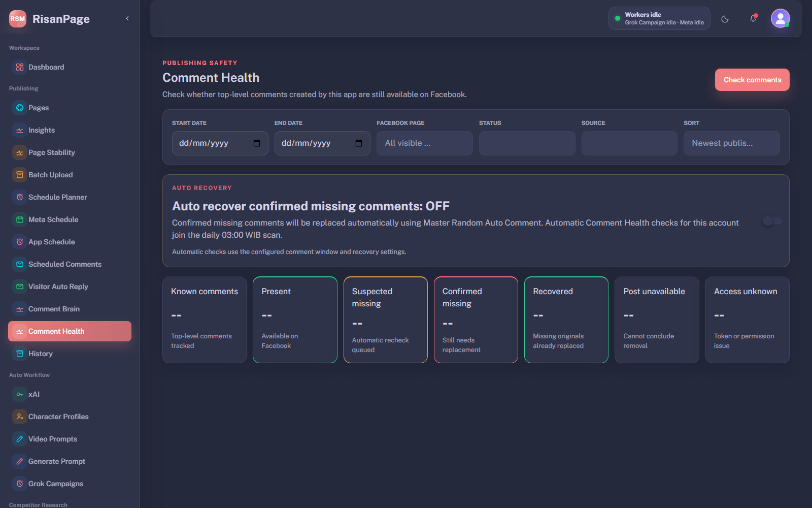Image resolution: width=812 pixels, height=508 pixels.
Task: Select the Post unavailable card
Action: pyautogui.click(x=657, y=320)
